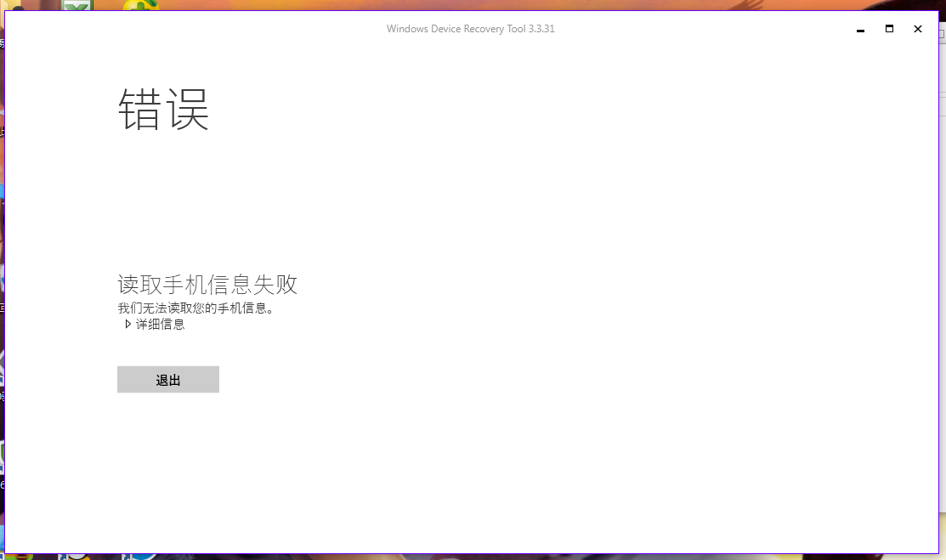Close the Windows Device Recovery Tool window

click(918, 29)
